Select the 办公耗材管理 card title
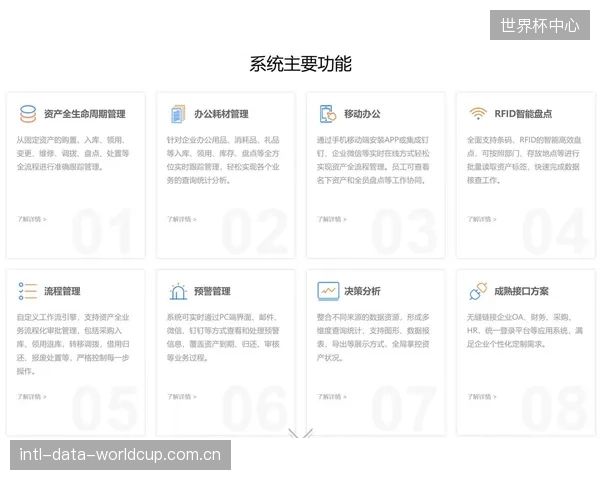Viewport: 600px width, 480px height. 222,114
